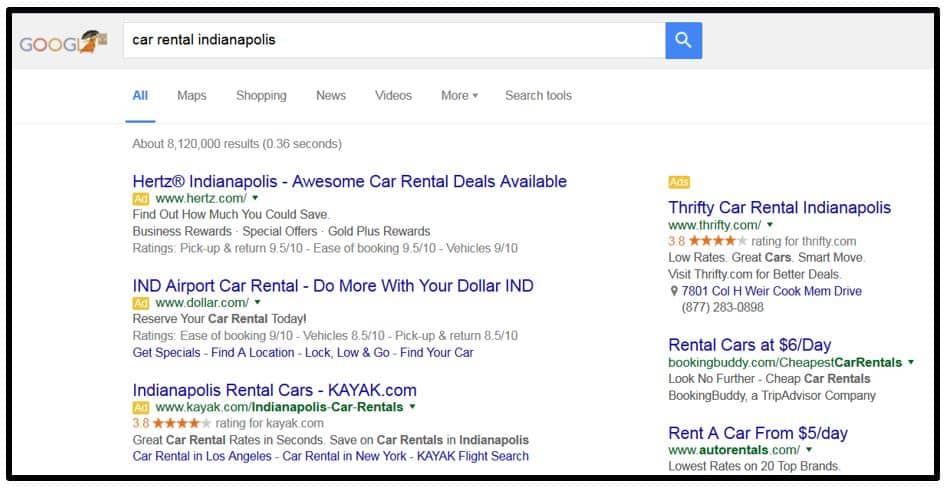Click the Find Your Car sitelink
The height and width of the screenshot is (488, 948).
point(437,353)
